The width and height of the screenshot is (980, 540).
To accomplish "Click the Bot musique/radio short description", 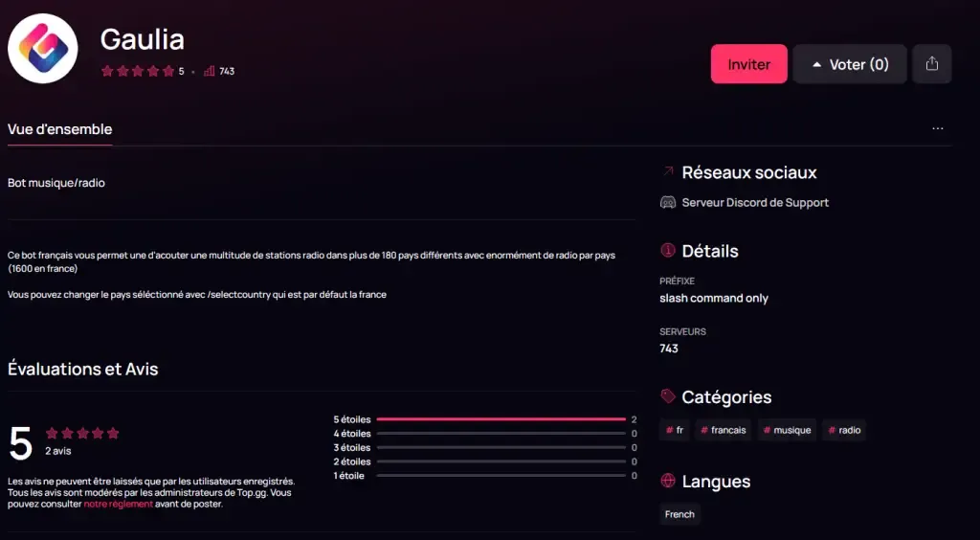I will [56, 183].
